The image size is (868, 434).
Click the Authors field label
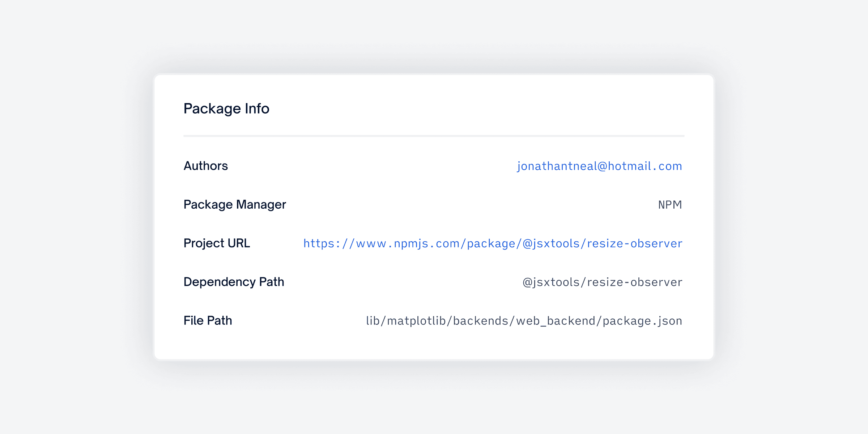pos(205,166)
